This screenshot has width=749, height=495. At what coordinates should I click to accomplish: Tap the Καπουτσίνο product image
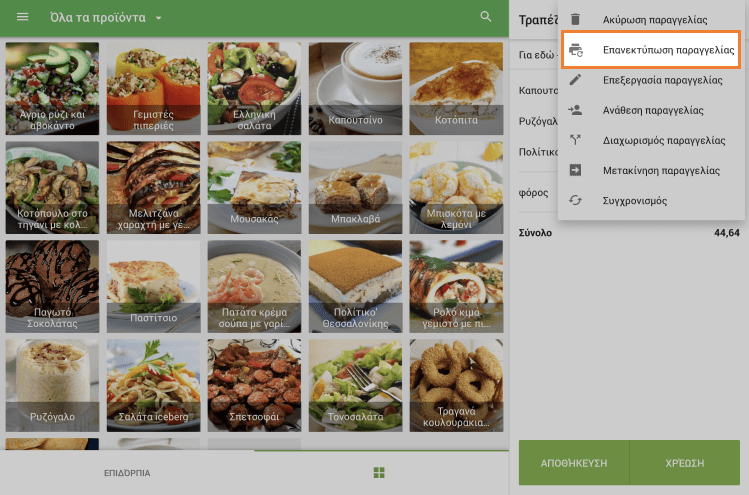(x=355, y=87)
